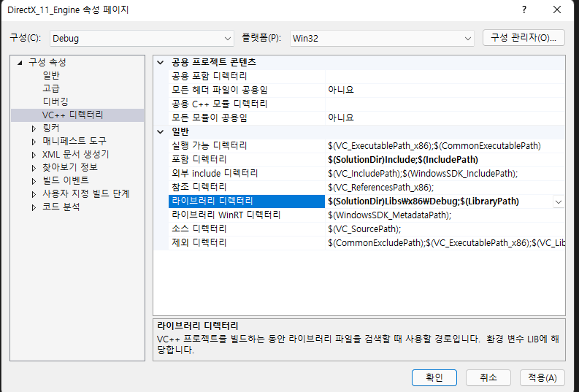Image resolution: width=579 pixels, height=392 pixels.
Task: Click the $(WindowsSDK_MetadataPath); value
Action: (x=390, y=215)
